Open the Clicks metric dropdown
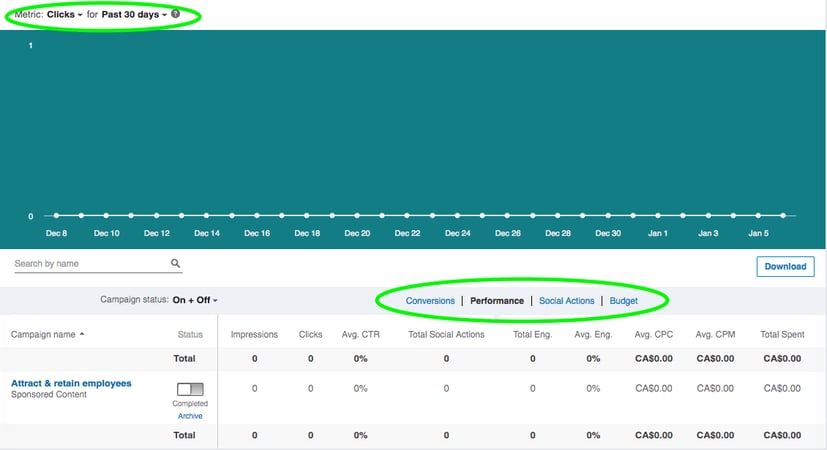Viewport: 827px width, 450px height. pyautogui.click(x=64, y=14)
